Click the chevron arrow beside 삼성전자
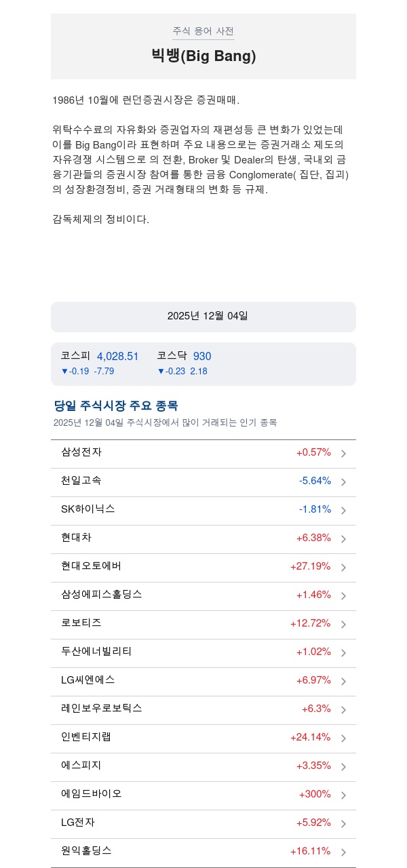The image size is (407, 868). (343, 454)
